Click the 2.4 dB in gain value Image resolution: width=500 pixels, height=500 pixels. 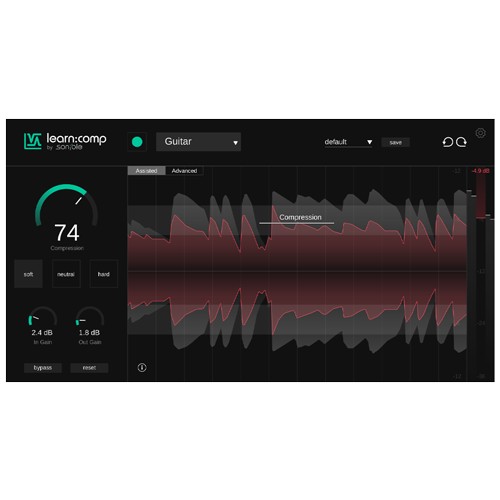pyautogui.click(x=42, y=333)
